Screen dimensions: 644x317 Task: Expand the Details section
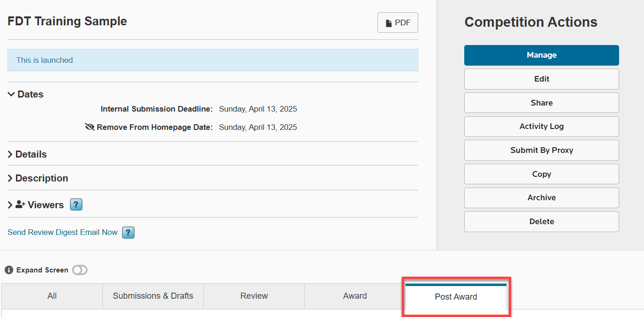[x=27, y=154]
